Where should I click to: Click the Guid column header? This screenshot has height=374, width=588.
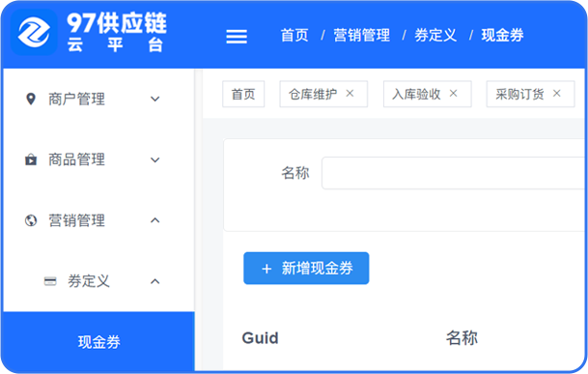click(261, 338)
